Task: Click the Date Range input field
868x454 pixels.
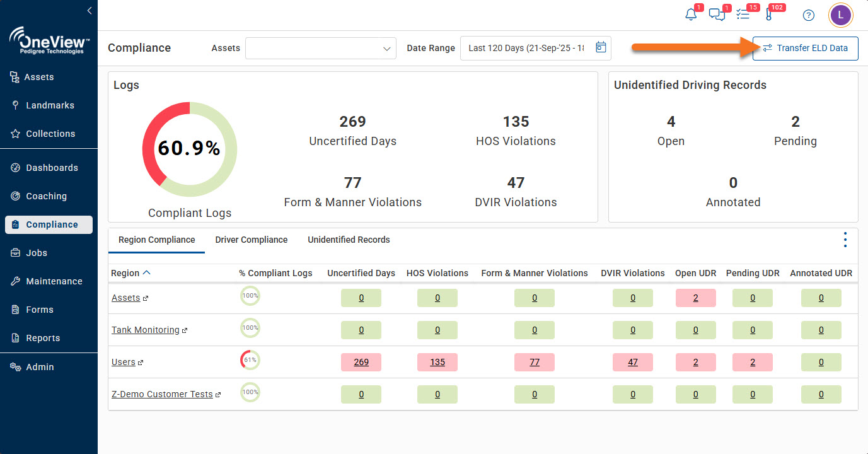Action: tap(526, 48)
